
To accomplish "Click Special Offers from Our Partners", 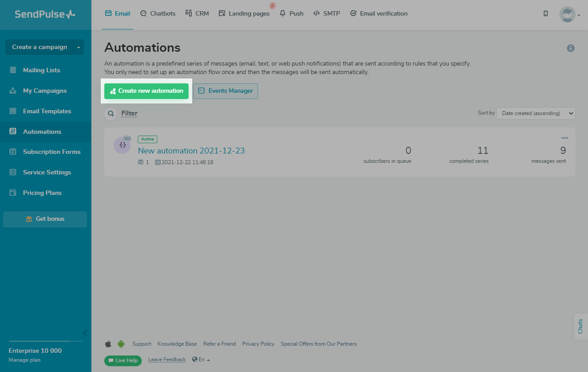I will point(319,344).
